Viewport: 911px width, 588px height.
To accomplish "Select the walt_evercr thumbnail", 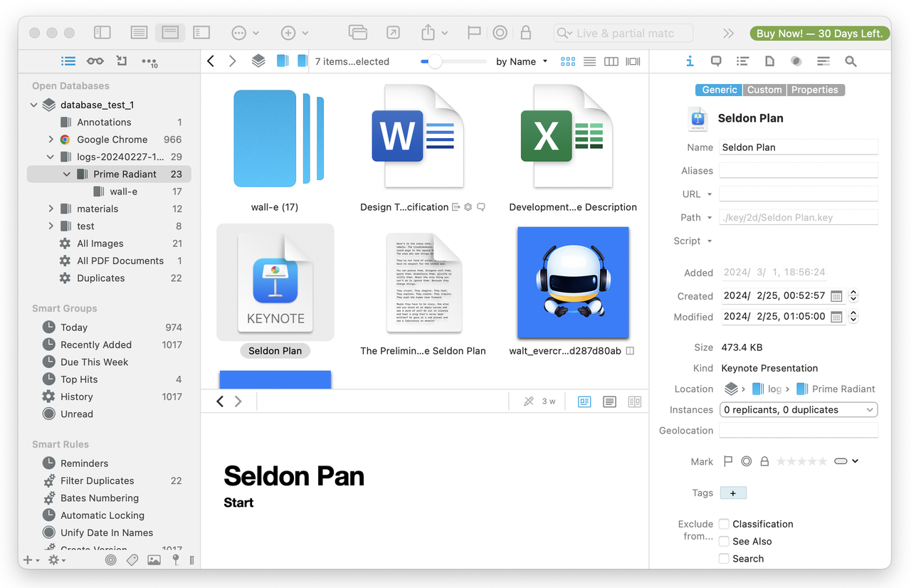I will pyautogui.click(x=572, y=282).
